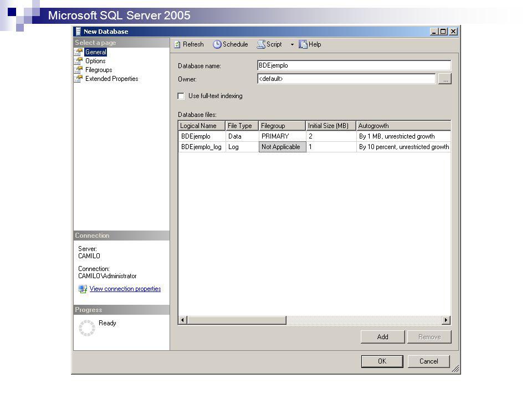Click the scroll right arrow of file grid

(446, 320)
